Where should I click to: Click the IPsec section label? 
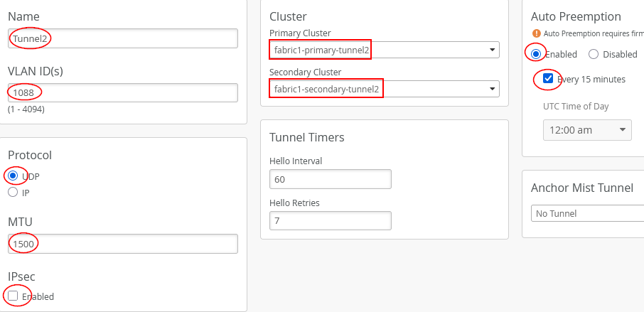[21, 276]
